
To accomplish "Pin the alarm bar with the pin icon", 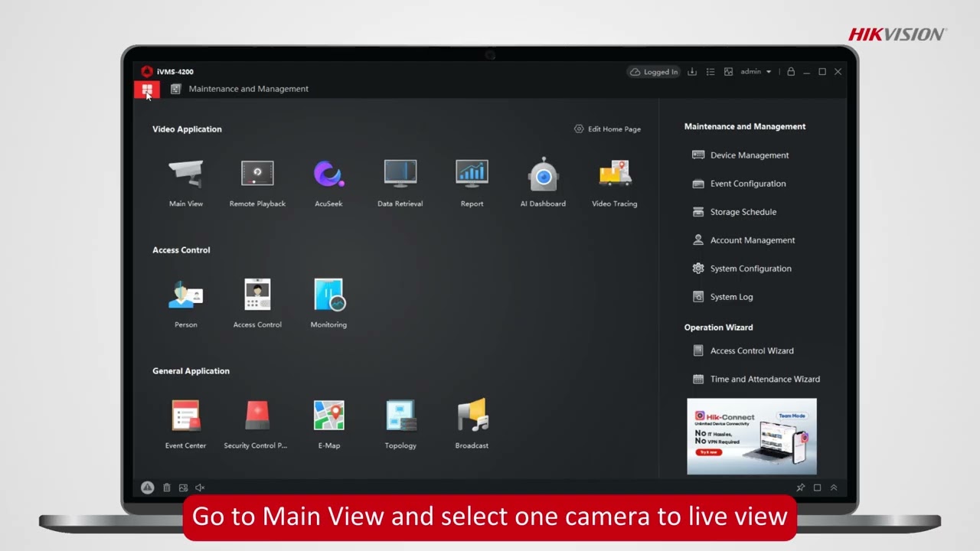I will (801, 487).
